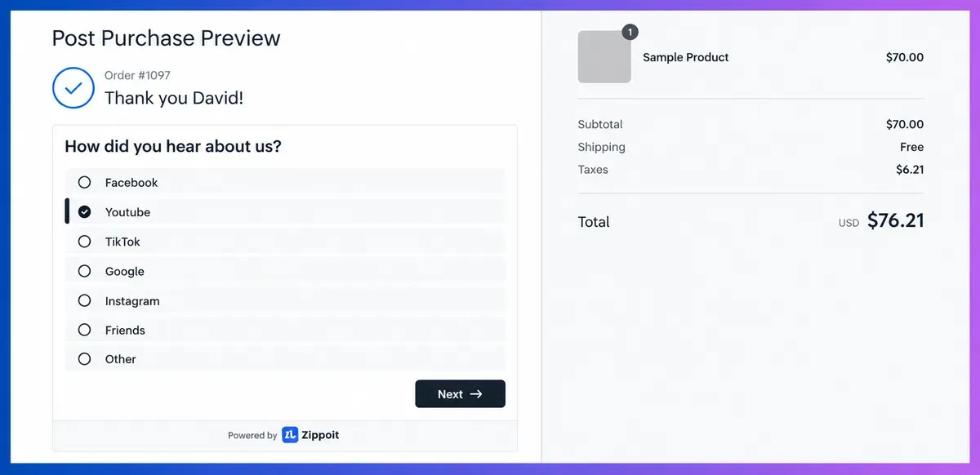The image size is (980, 475).
Task: Click the $76.21 total amount
Action: point(896,220)
